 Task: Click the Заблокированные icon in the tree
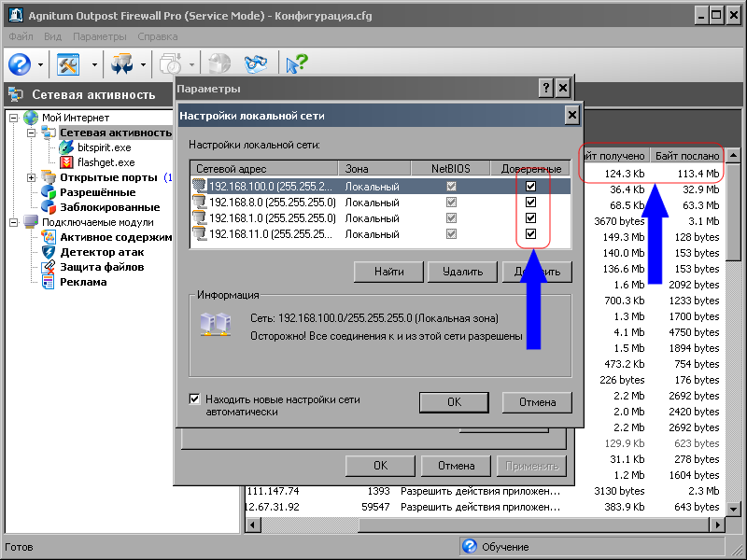click(49, 207)
